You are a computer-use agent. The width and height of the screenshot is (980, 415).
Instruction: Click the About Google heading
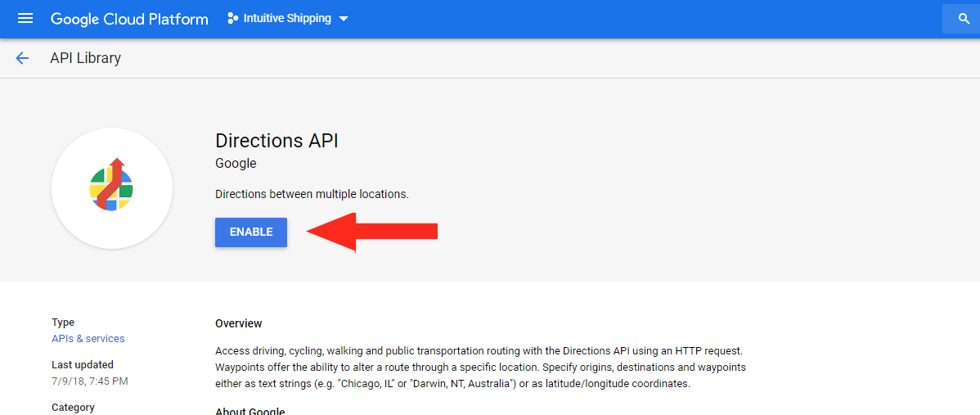(x=250, y=411)
